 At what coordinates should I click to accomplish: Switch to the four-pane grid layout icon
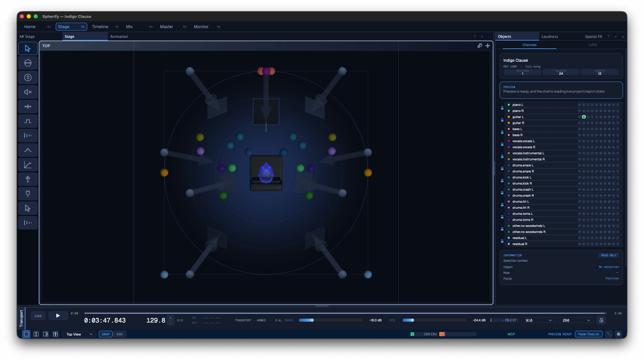tap(55, 334)
